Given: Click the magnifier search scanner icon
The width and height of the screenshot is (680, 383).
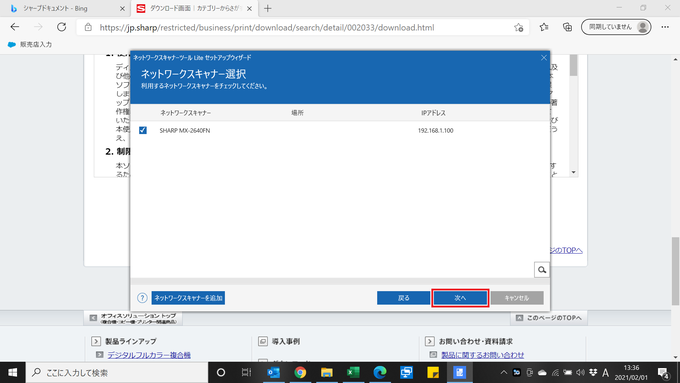Looking at the screenshot, I should click(x=542, y=270).
